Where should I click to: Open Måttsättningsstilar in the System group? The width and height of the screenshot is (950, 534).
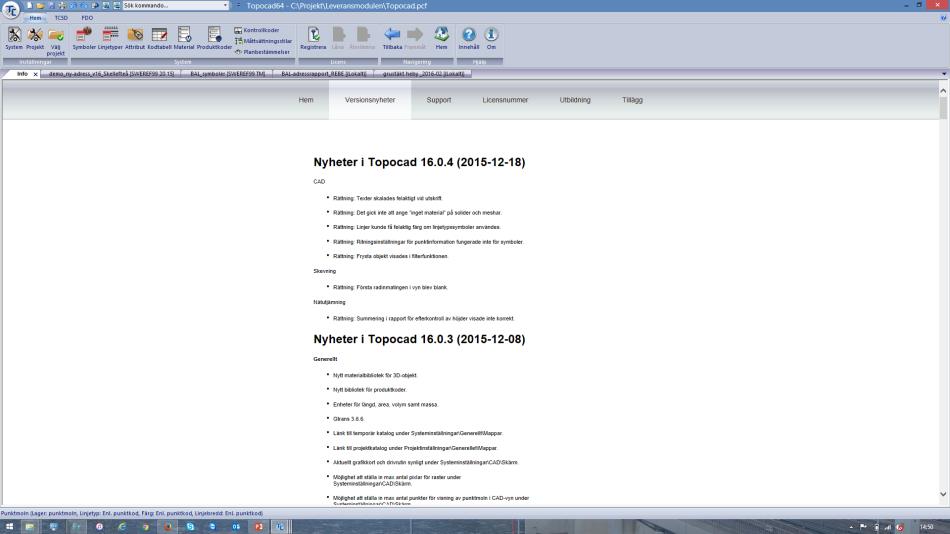pos(264,41)
